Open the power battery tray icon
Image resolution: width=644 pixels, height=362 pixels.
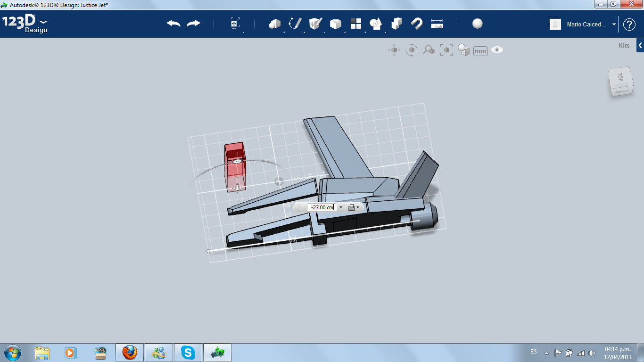coord(569,353)
